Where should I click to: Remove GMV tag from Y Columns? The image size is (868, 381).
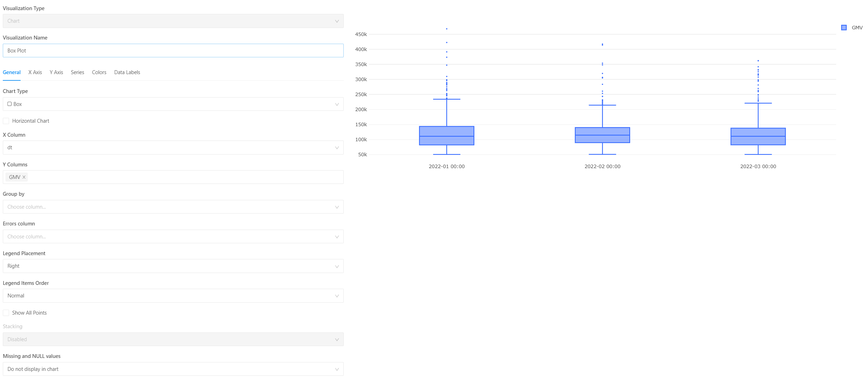tap(24, 177)
